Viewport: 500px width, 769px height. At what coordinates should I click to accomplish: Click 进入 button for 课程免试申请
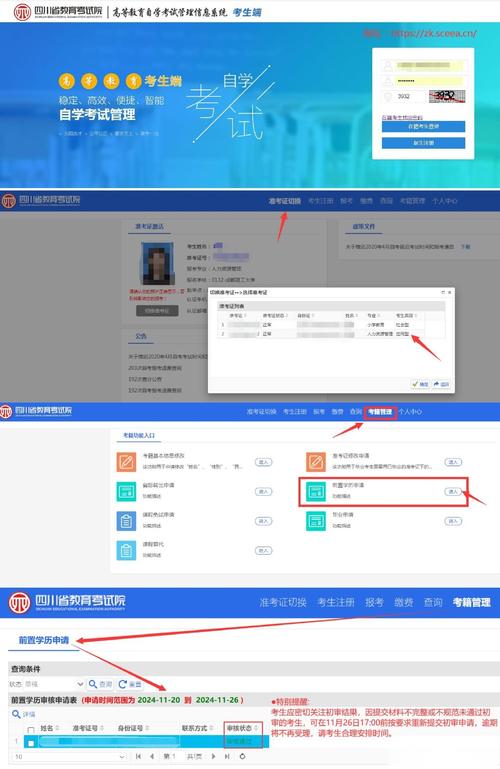263,521
